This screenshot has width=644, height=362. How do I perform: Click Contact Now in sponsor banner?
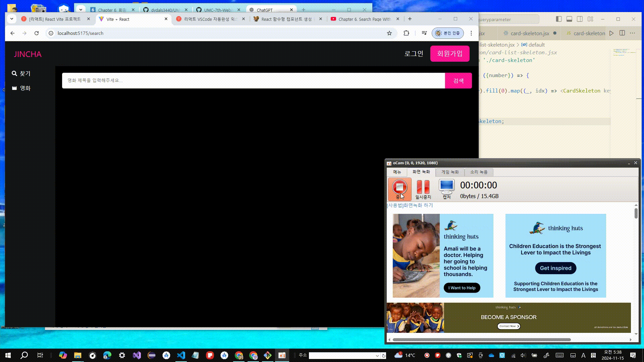[509, 326]
